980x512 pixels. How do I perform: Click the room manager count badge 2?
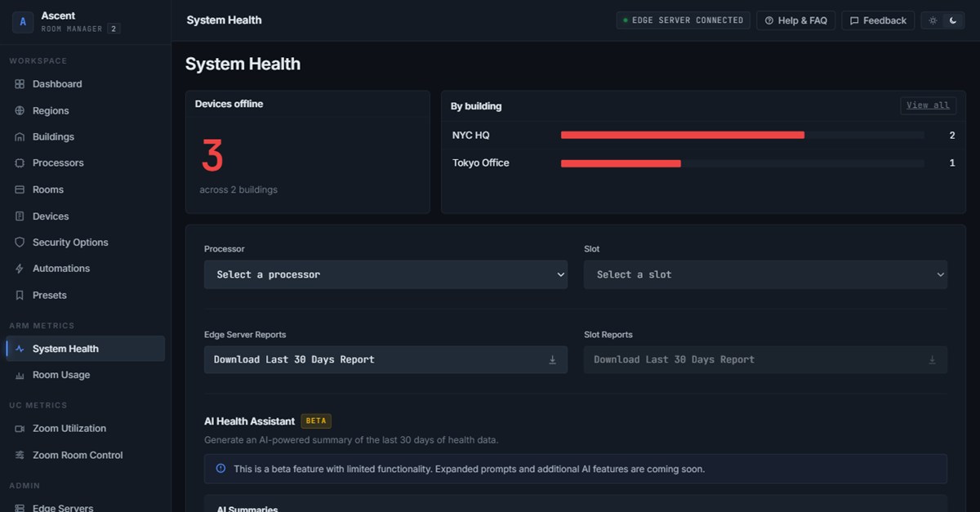point(114,29)
